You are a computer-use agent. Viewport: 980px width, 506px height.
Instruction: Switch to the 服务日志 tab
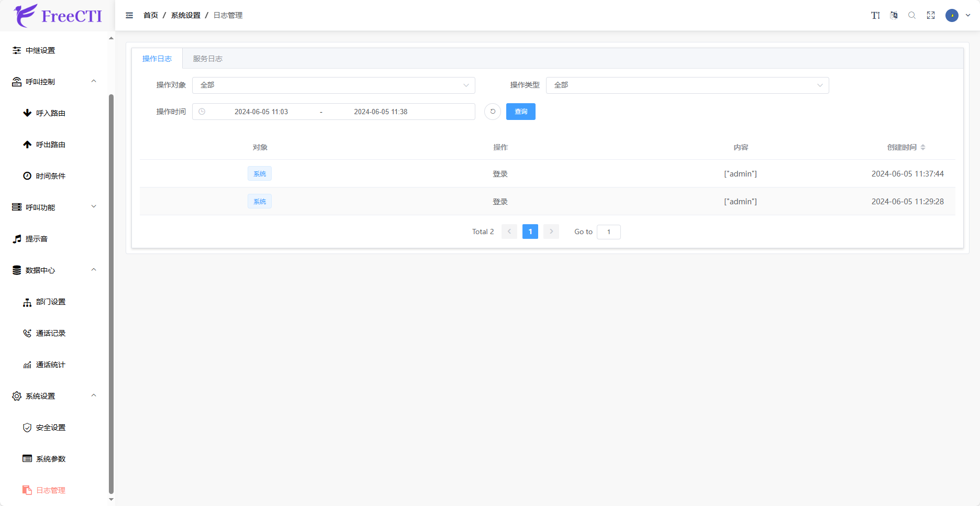(x=208, y=59)
